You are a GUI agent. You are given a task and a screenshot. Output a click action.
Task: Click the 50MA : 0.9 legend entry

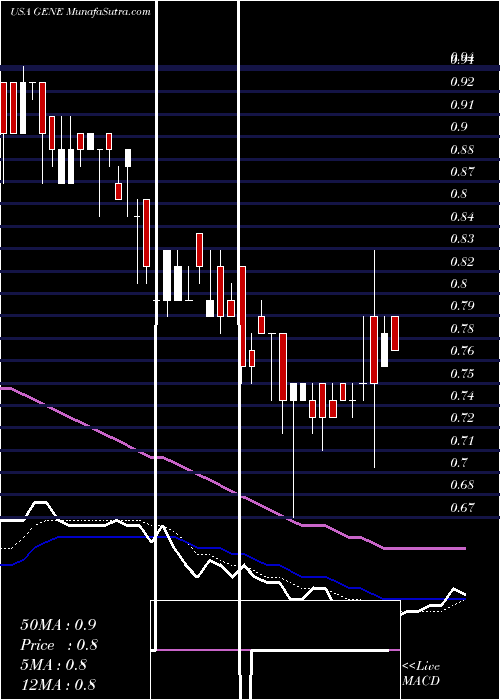(58, 625)
